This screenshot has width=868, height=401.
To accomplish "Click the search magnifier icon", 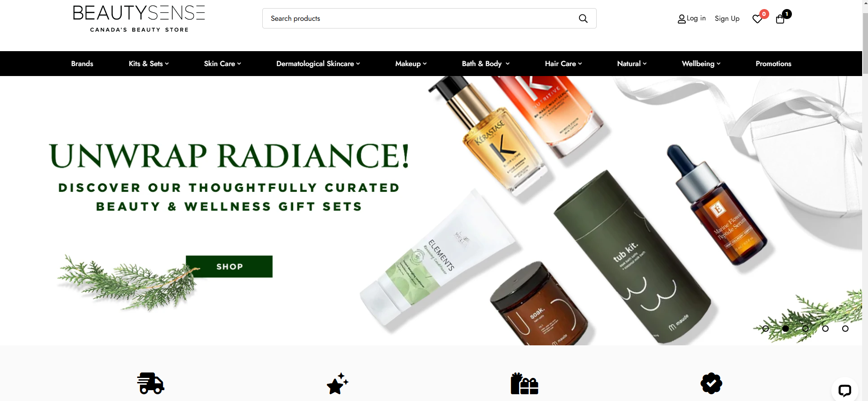I will [x=583, y=19].
